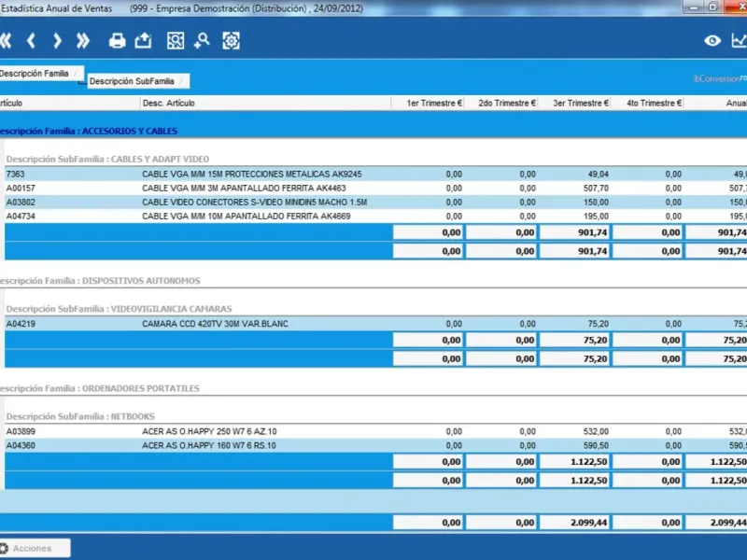Click ACER AS O.HAPPY 250 W7 6 AZ.10
The height and width of the screenshot is (560, 747).
pyautogui.click(x=209, y=431)
